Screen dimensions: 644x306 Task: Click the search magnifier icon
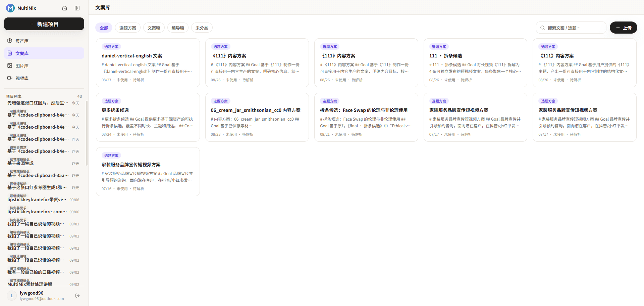tap(542, 28)
